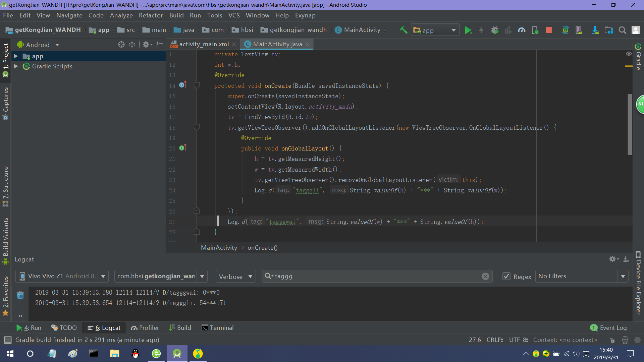Open the Profiler tool window

(x=145, y=328)
